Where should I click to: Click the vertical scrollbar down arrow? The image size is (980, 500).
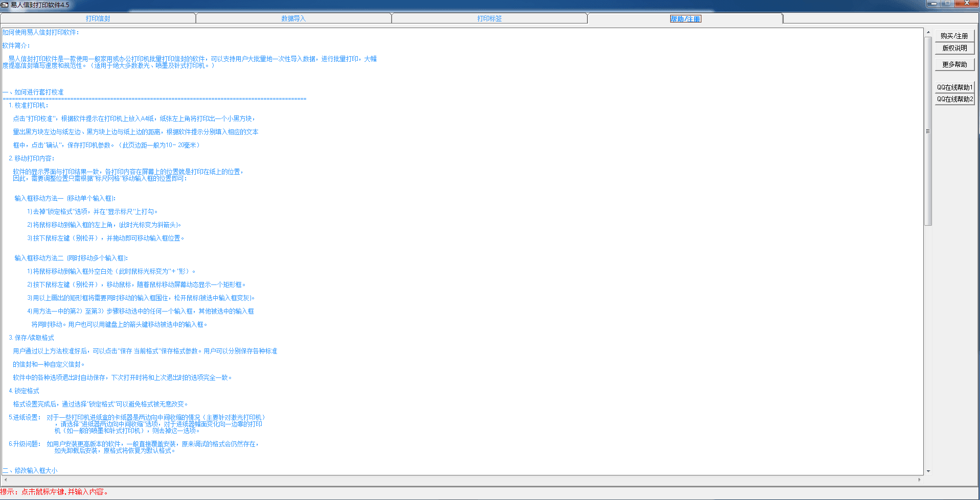(928, 471)
